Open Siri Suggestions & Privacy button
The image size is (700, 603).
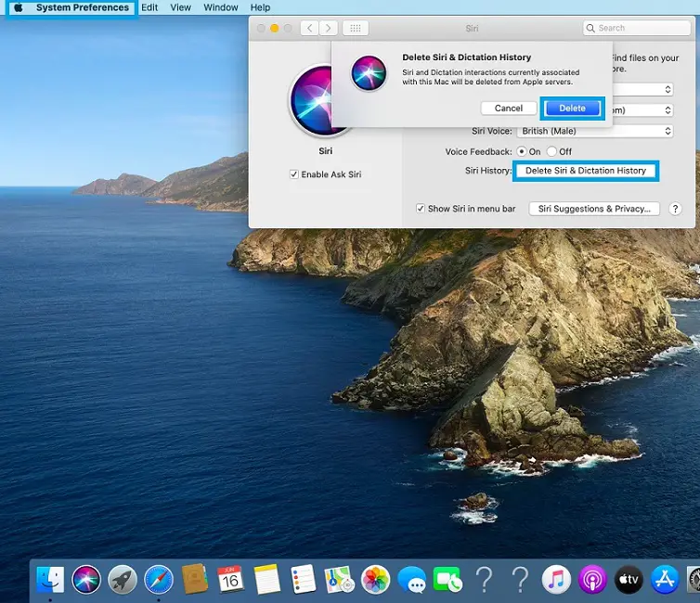[x=594, y=209]
